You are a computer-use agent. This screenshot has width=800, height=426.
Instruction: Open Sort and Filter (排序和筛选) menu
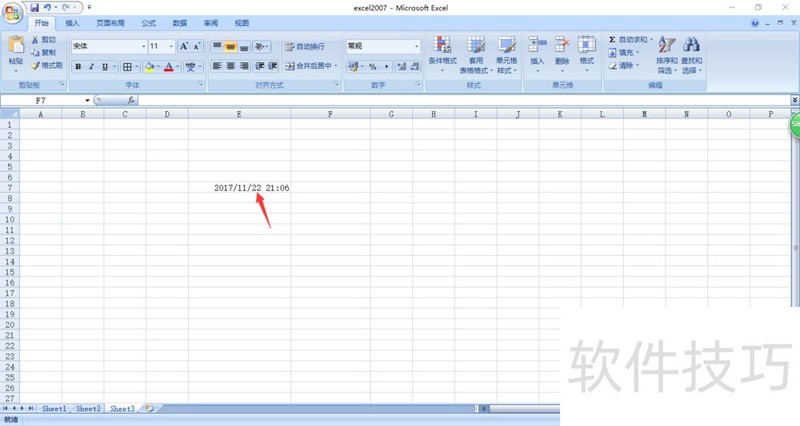coord(667,55)
